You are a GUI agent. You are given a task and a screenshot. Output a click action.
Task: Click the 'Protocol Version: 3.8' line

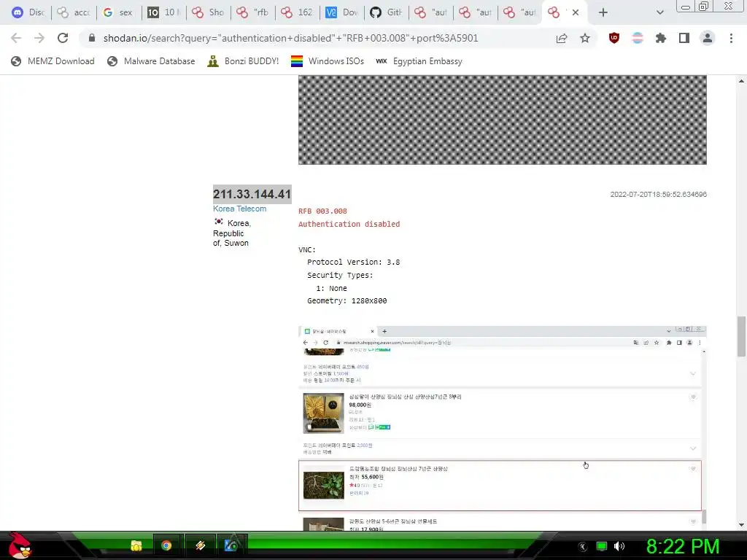[354, 262]
